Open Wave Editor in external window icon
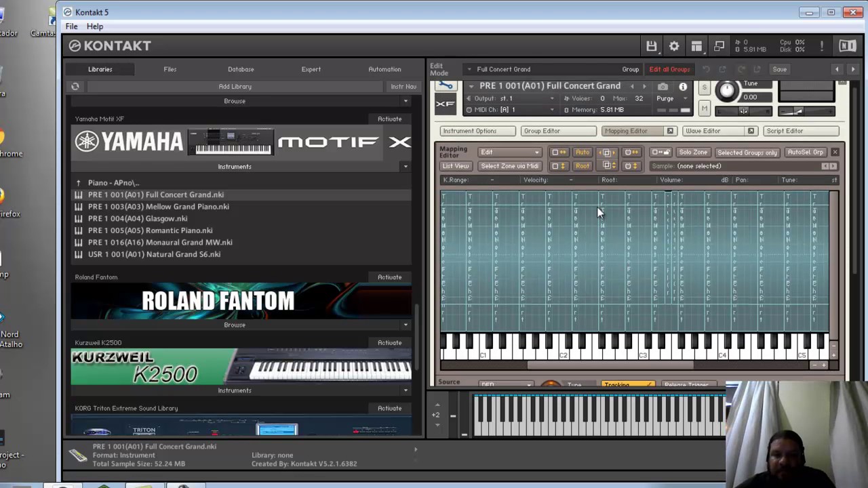This screenshot has height=488, width=868. point(751,131)
